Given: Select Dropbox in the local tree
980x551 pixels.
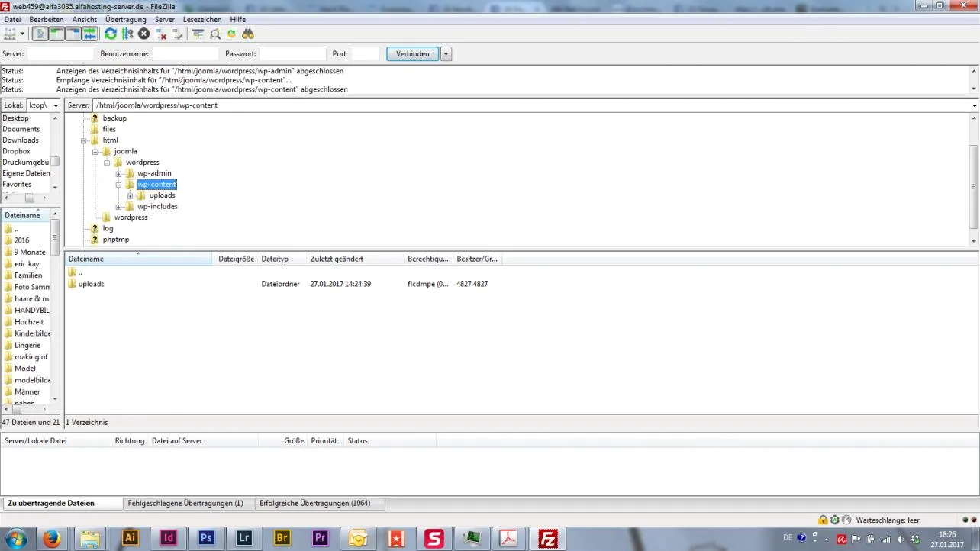Looking at the screenshot, I should pyautogui.click(x=16, y=151).
